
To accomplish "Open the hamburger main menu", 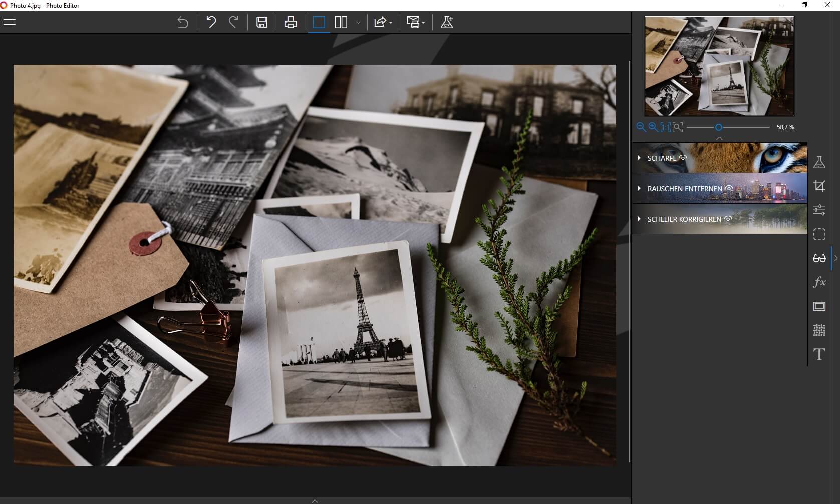I will [10, 22].
